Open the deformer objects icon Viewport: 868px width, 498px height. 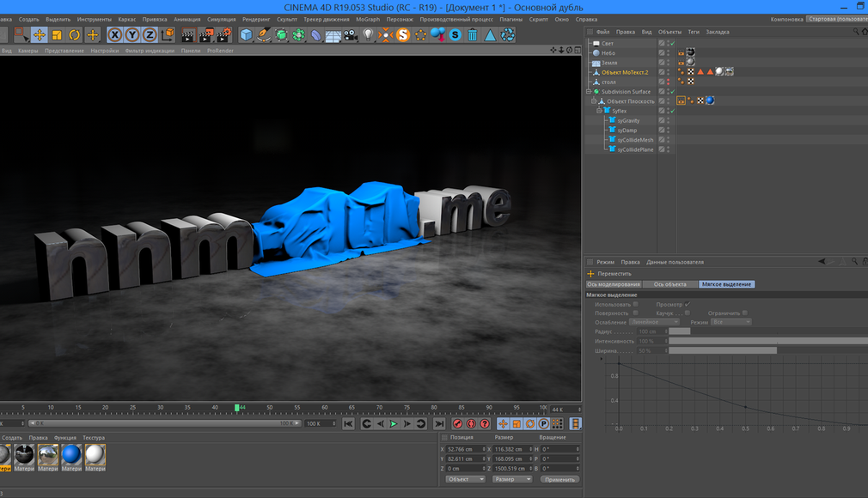pyautogui.click(x=316, y=35)
